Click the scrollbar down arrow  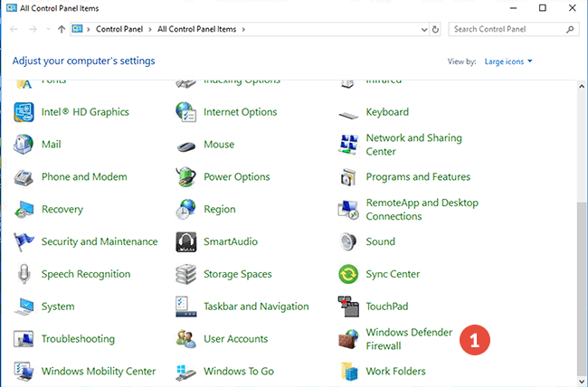point(582,382)
